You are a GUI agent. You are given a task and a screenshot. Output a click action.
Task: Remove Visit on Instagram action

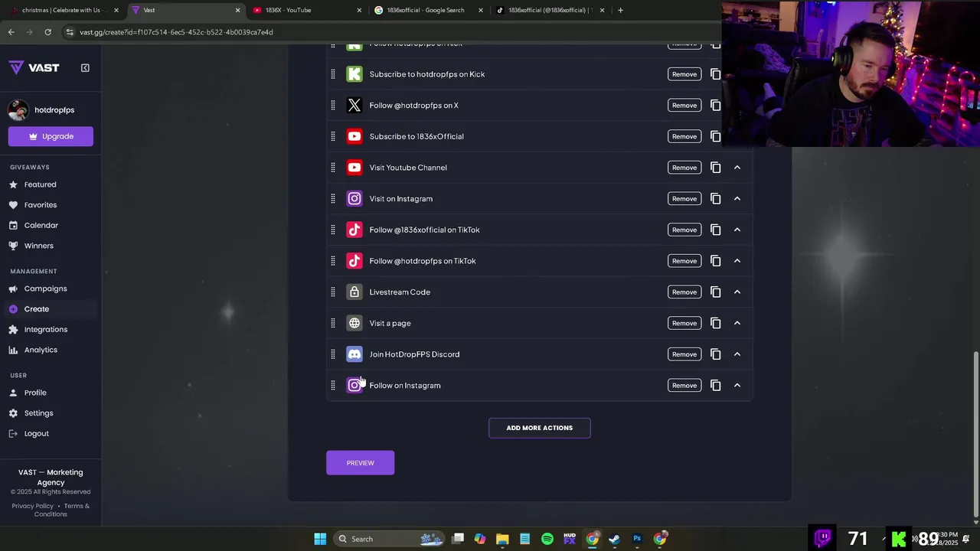coord(684,199)
